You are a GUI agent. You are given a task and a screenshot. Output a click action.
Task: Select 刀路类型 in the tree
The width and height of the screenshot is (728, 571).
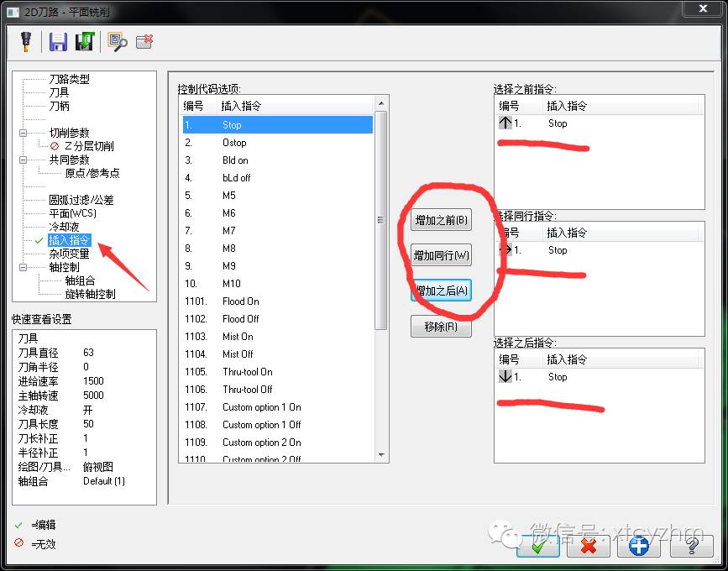69,79
